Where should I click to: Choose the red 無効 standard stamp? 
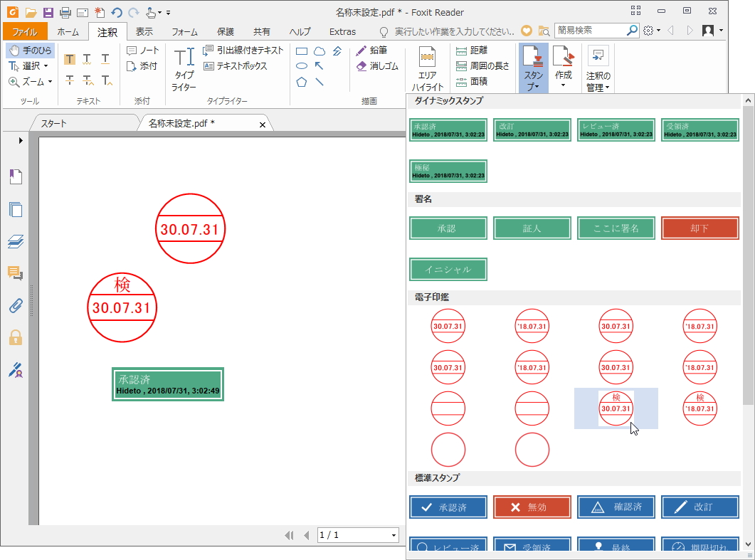click(532, 507)
